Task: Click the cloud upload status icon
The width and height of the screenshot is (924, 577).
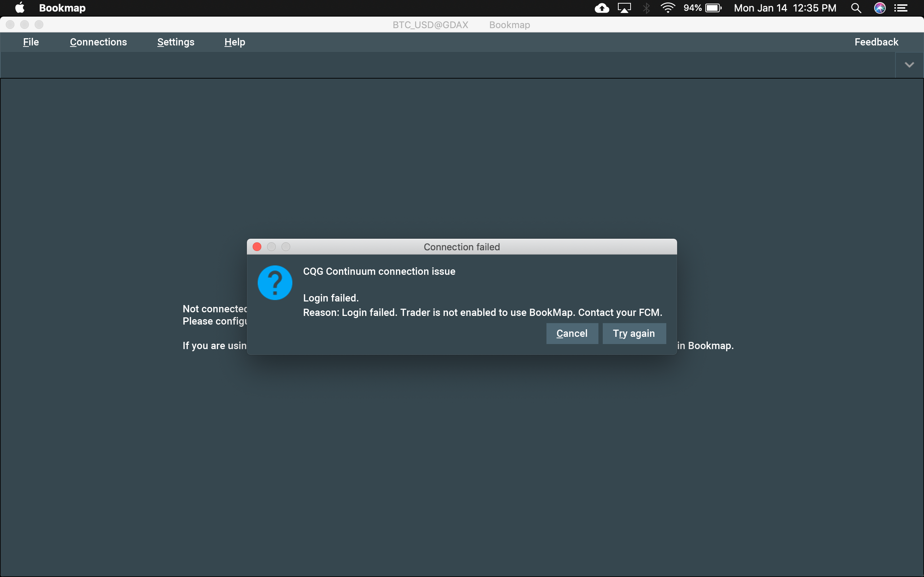Action: [602, 8]
